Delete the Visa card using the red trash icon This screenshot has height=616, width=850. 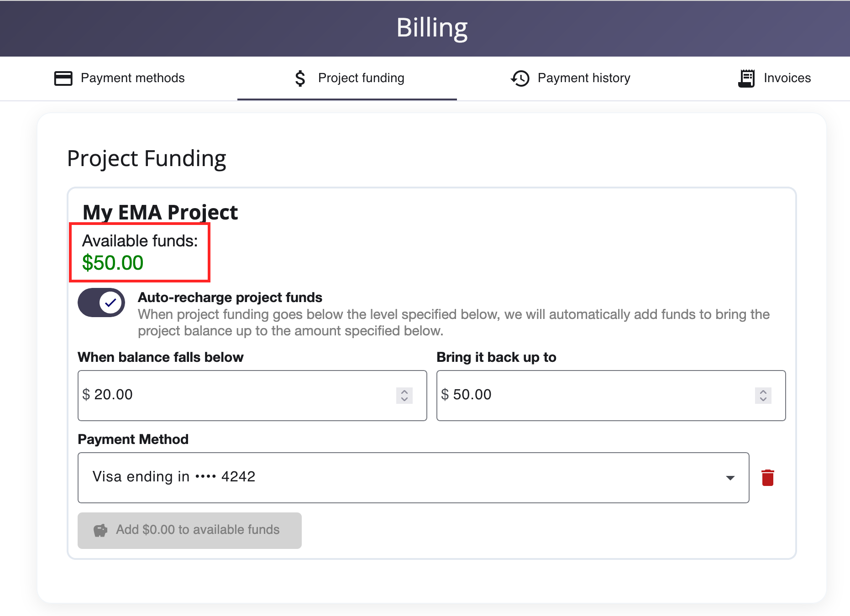(767, 477)
